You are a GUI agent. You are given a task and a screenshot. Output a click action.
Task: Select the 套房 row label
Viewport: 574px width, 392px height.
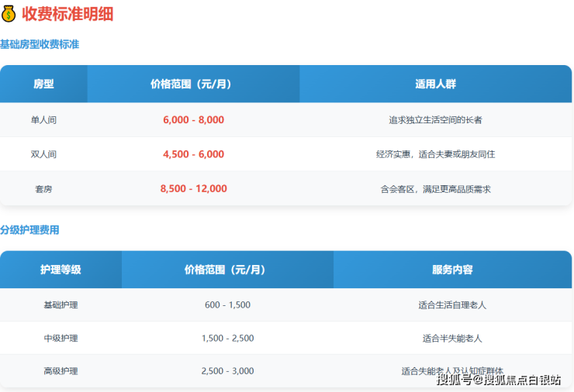(x=43, y=188)
